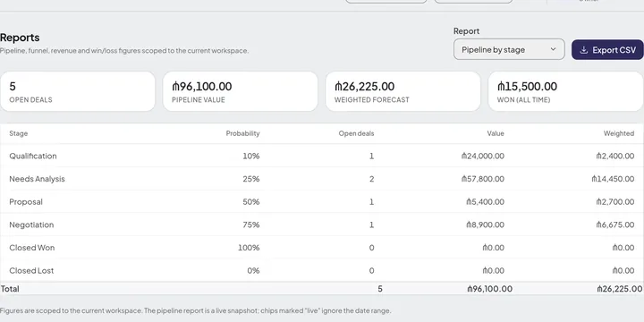Click the Report label above the dropdown

pyautogui.click(x=466, y=31)
